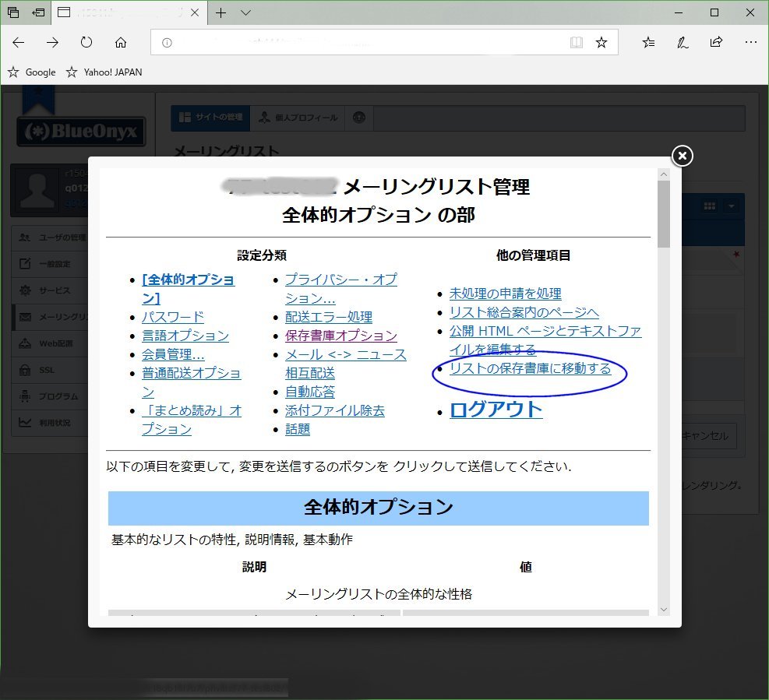View 利用状況 using the graph icon
769x700 pixels.
[26, 421]
